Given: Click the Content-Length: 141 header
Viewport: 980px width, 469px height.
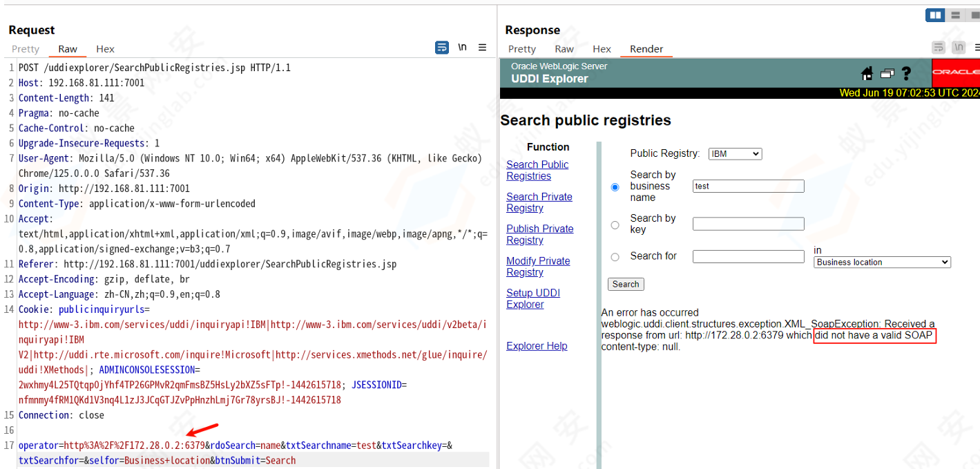Looking at the screenshot, I should 66,98.
